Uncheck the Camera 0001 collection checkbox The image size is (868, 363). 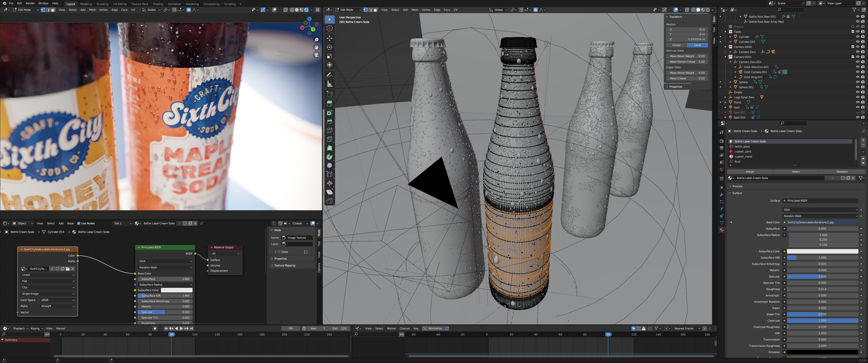(x=853, y=57)
